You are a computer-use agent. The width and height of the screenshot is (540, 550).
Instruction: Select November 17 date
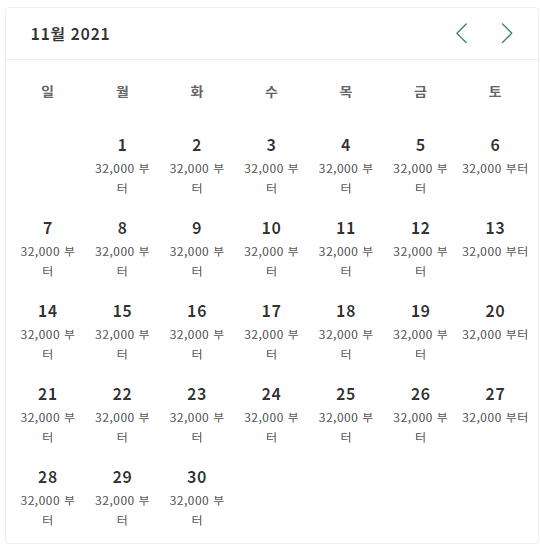pyautogui.click(x=271, y=332)
